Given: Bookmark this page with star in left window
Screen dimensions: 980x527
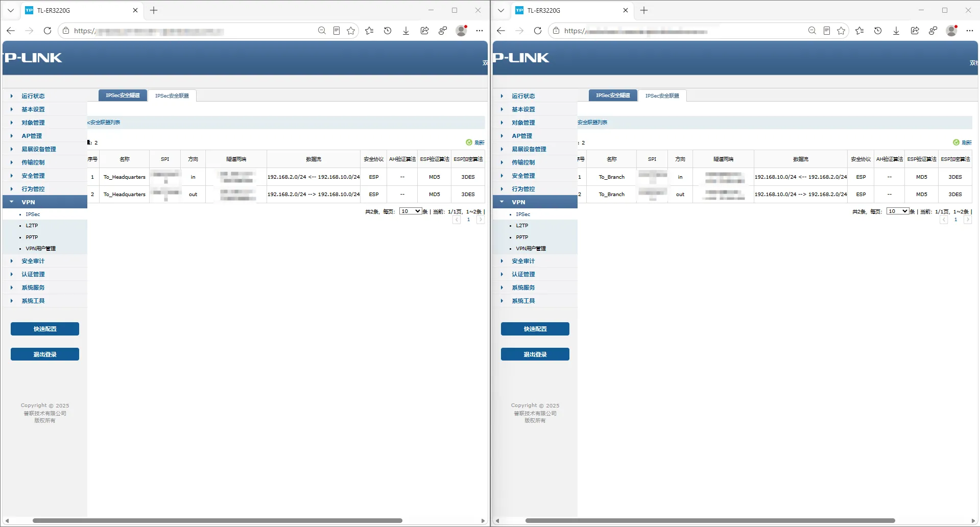Looking at the screenshot, I should tap(351, 31).
